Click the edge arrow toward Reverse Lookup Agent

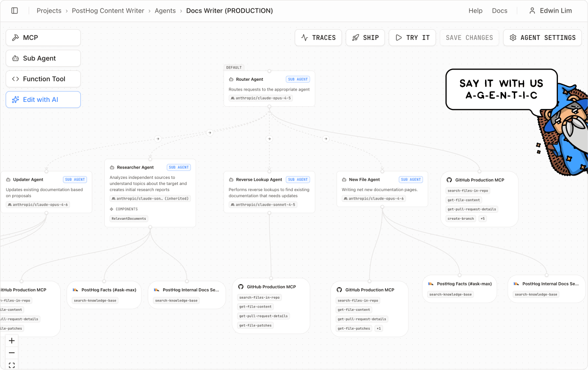(269, 139)
